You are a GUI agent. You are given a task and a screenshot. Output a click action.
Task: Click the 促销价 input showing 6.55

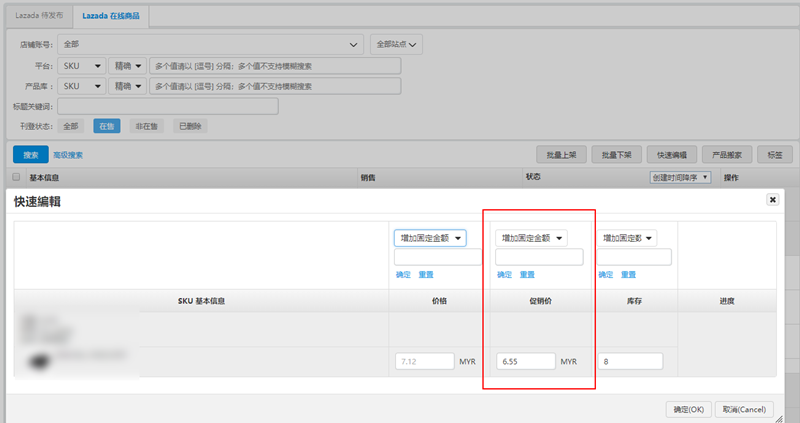pos(526,361)
